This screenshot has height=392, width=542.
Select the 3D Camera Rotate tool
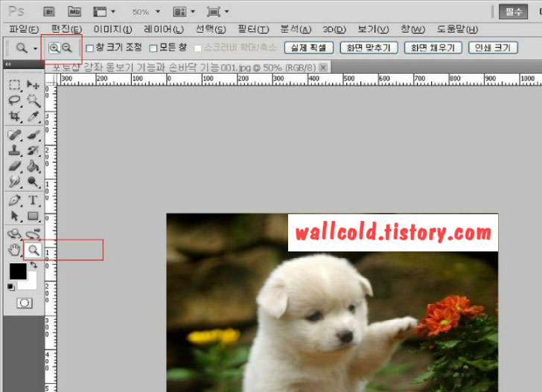pos(34,234)
